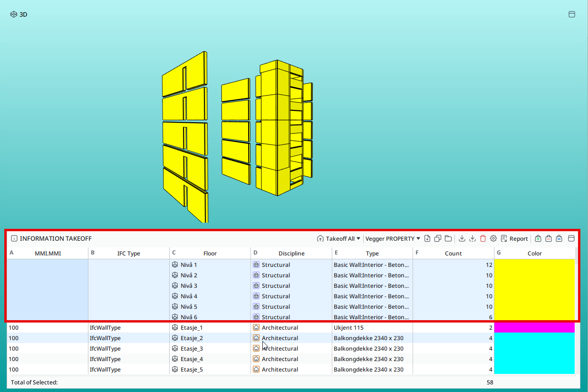This screenshot has width=588, height=392.
Task: Click IfcWallType in Etasje_1 row
Action: (105, 328)
